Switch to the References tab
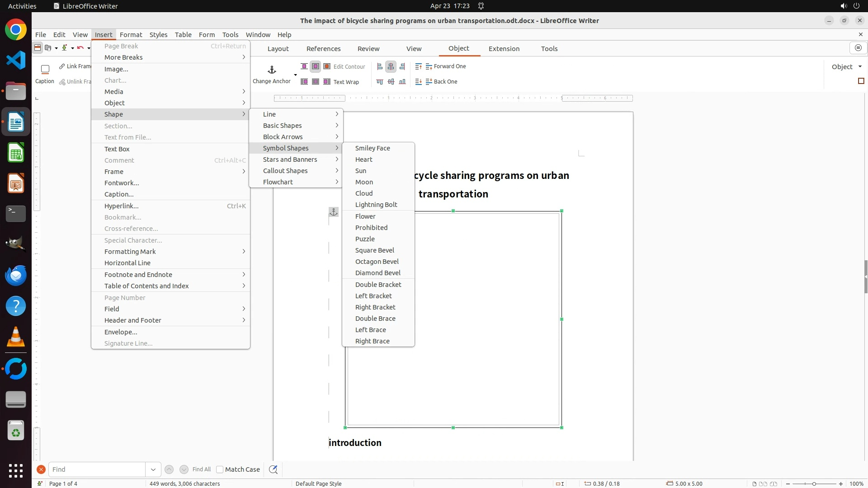This screenshot has height=488, width=868. [x=323, y=49]
